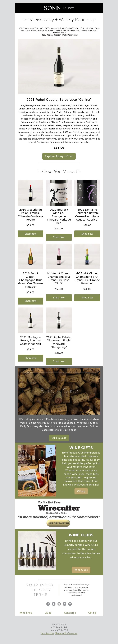Open the Manage Preferences link
Screen dimensions: 118x644
point(66,633)
